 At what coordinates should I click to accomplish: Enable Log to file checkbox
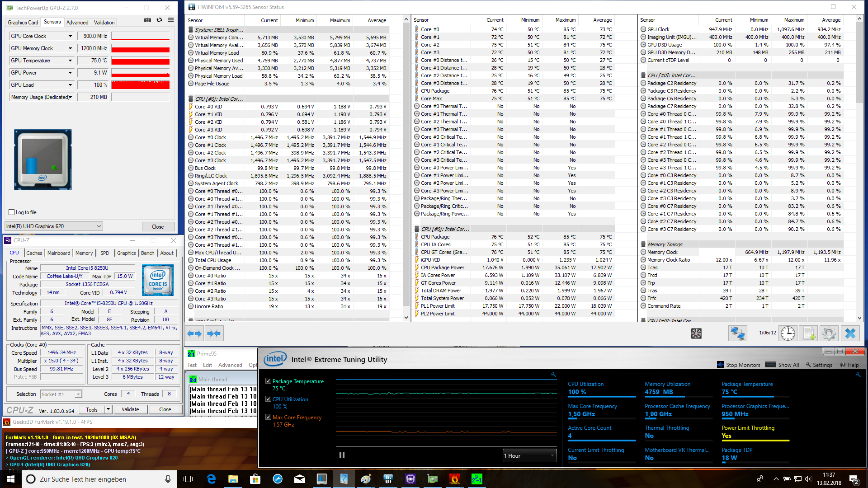(x=12, y=212)
